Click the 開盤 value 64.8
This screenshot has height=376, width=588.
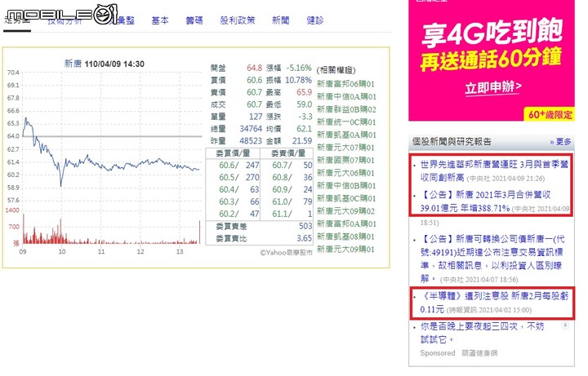click(x=254, y=69)
